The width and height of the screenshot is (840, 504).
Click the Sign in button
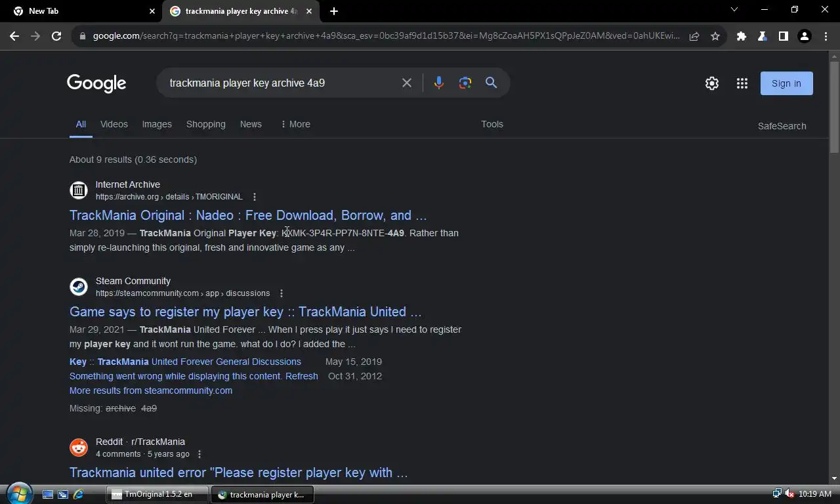786,83
